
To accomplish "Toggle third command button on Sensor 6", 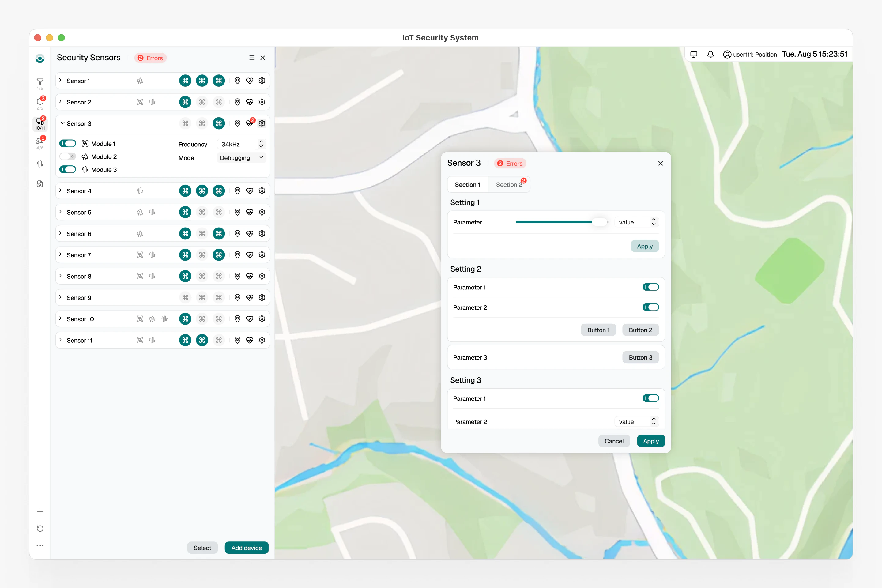I will (x=219, y=234).
